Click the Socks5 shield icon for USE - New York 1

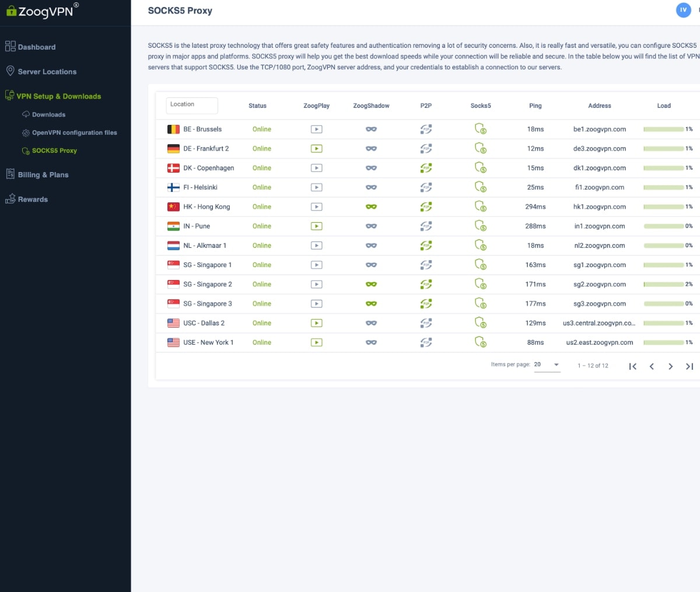(481, 342)
